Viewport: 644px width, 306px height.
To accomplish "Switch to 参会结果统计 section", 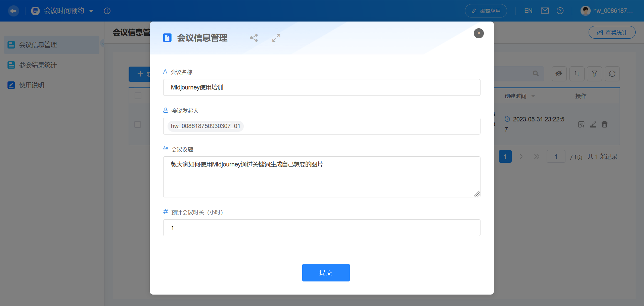I will 36,65.
